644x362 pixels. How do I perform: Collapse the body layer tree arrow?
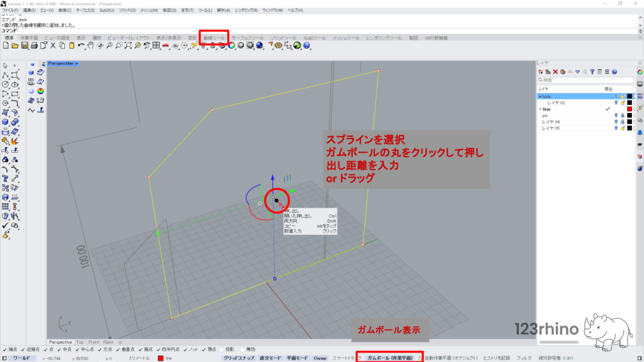pyautogui.click(x=540, y=96)
